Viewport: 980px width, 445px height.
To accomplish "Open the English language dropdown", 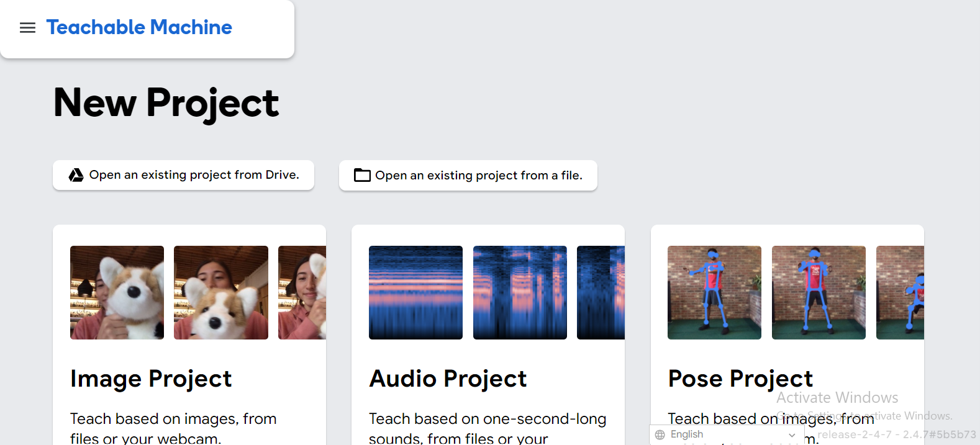I will click(727, 434).
